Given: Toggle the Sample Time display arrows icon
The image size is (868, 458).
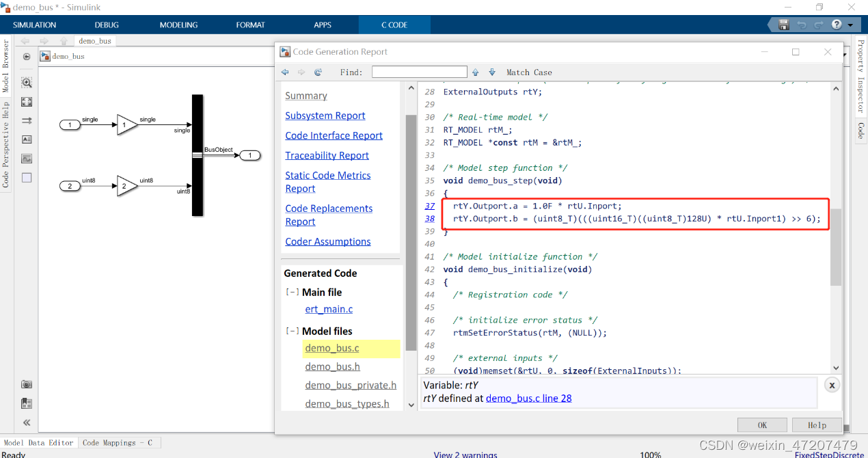Looking at the screenshot, I should click(27, 121).
